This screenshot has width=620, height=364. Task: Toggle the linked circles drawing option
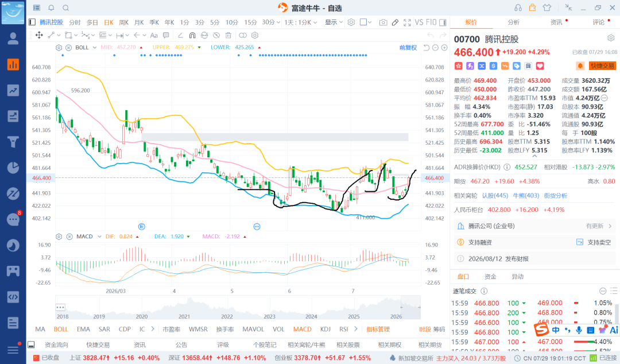pos(243,35)
